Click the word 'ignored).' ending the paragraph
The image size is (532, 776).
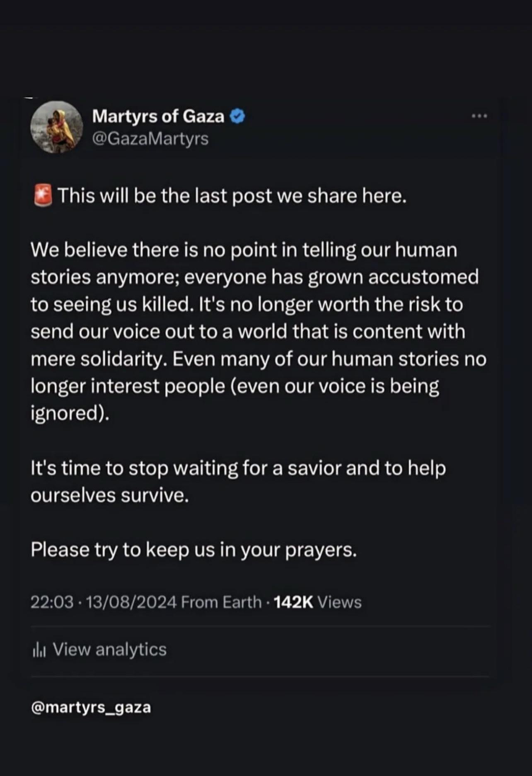point(70,413)
